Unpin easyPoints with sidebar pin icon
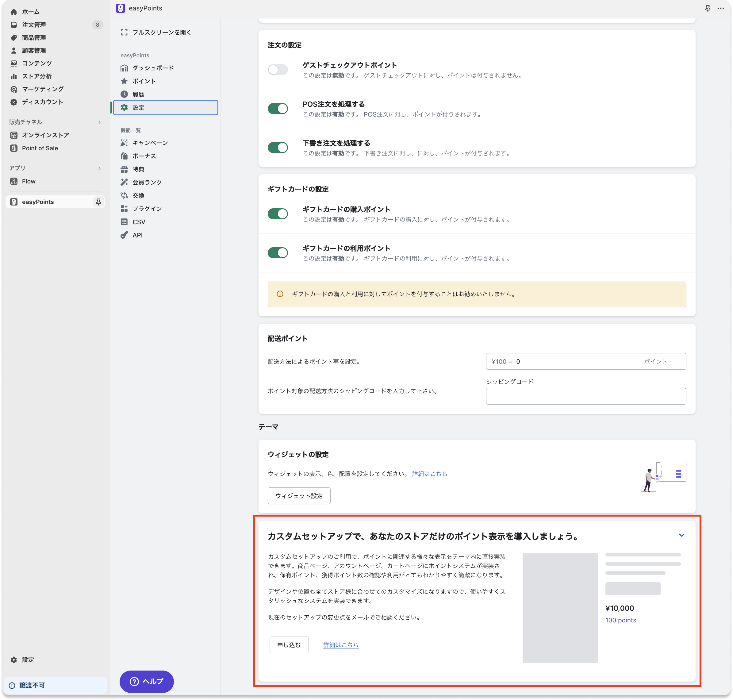This screenshot has height=700, width=733. pos(98,202)
